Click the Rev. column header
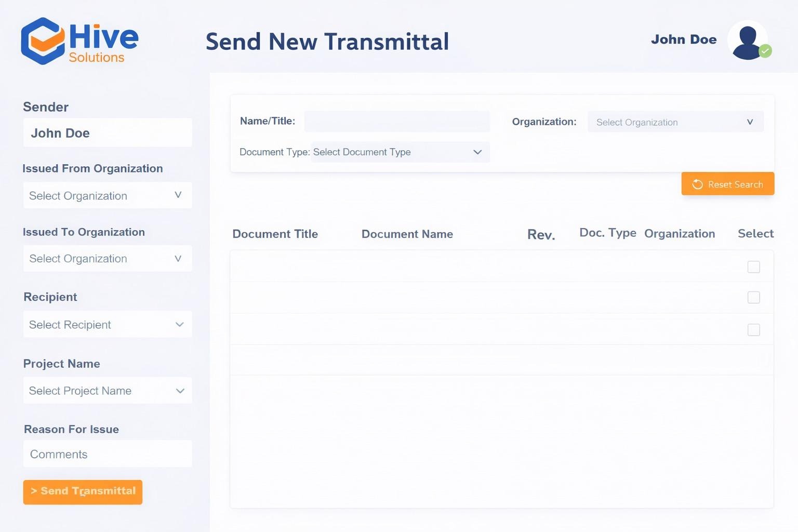The width and height of the screenshot is (798, 532). tap(541, 235)
